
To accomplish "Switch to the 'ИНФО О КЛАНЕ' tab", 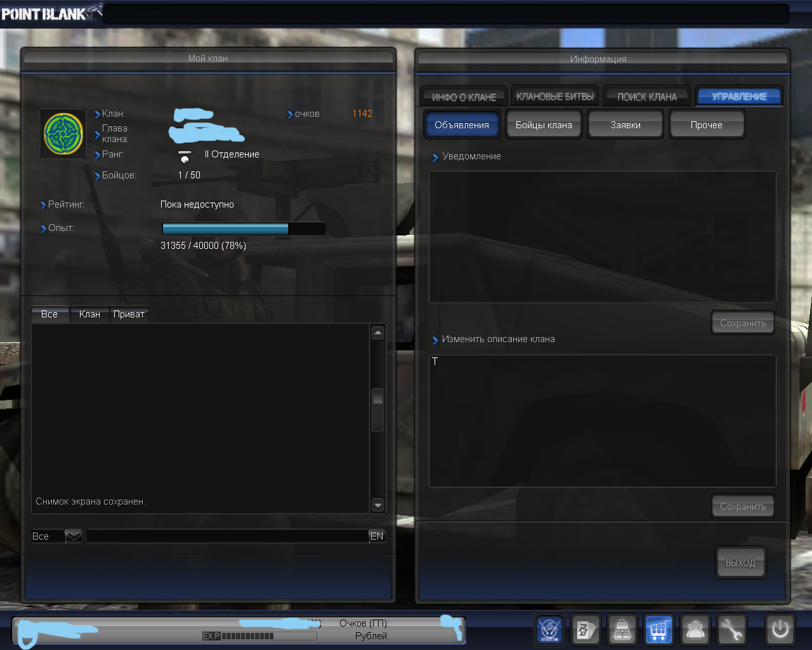I will (x=464, y=97).
